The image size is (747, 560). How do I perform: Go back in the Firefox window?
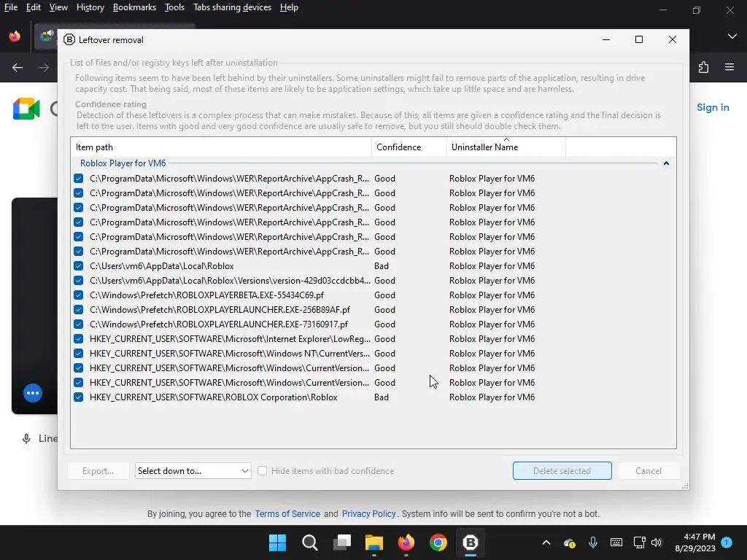18,68
